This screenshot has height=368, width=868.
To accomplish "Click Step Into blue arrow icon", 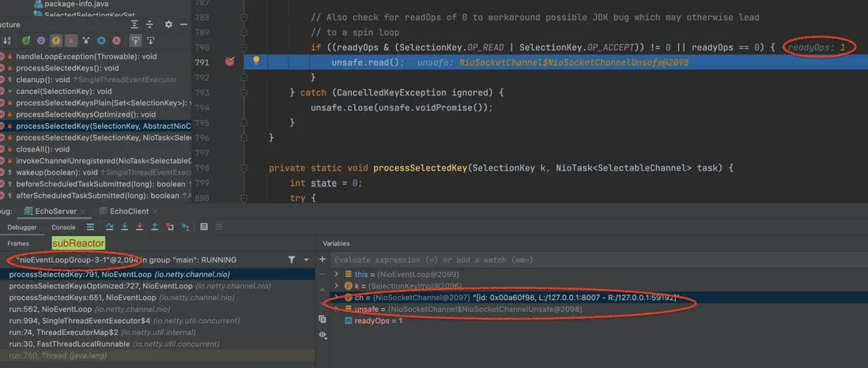I will pyautogui.click(x=125, y=227).
